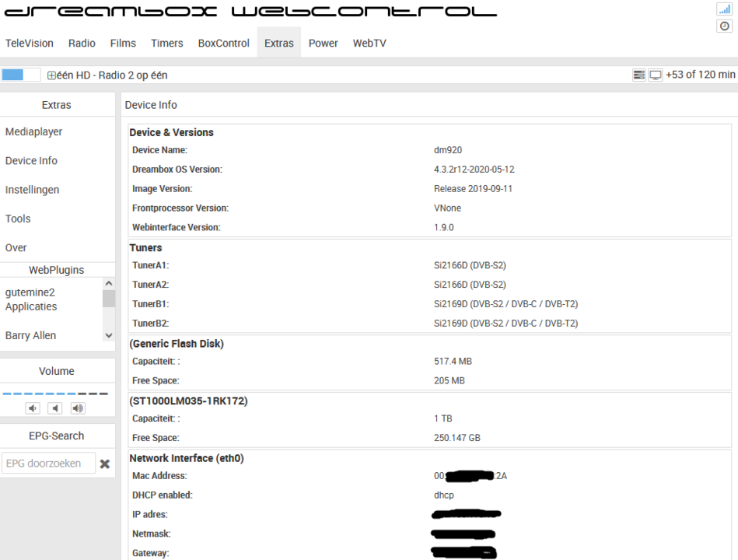Open Mediaplayer from Extras sidebar
The image size is (738, 560).
pos(34,131)
